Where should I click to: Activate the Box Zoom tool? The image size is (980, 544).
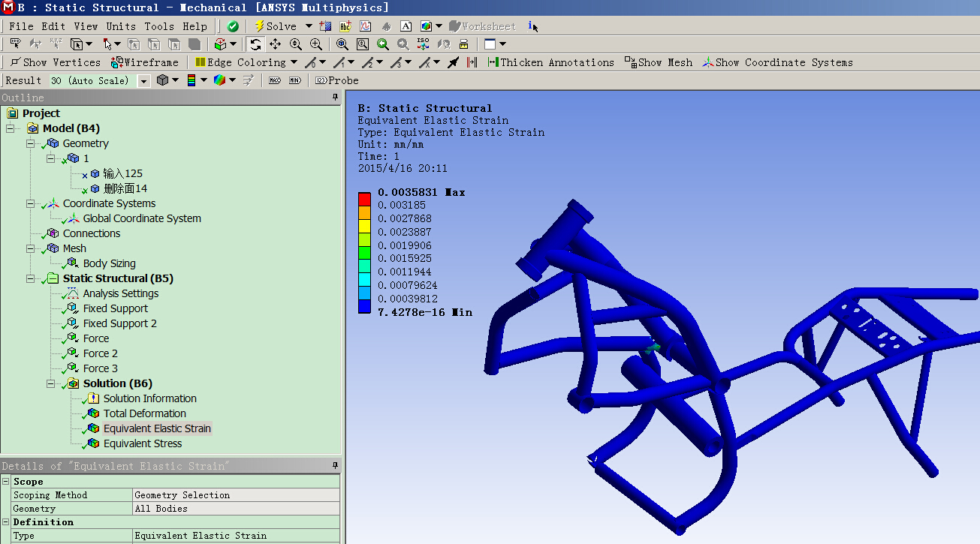tap(316, 44)
